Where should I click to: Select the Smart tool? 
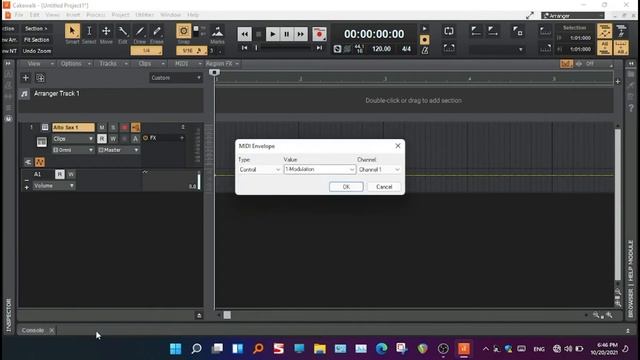click(72, 31)
